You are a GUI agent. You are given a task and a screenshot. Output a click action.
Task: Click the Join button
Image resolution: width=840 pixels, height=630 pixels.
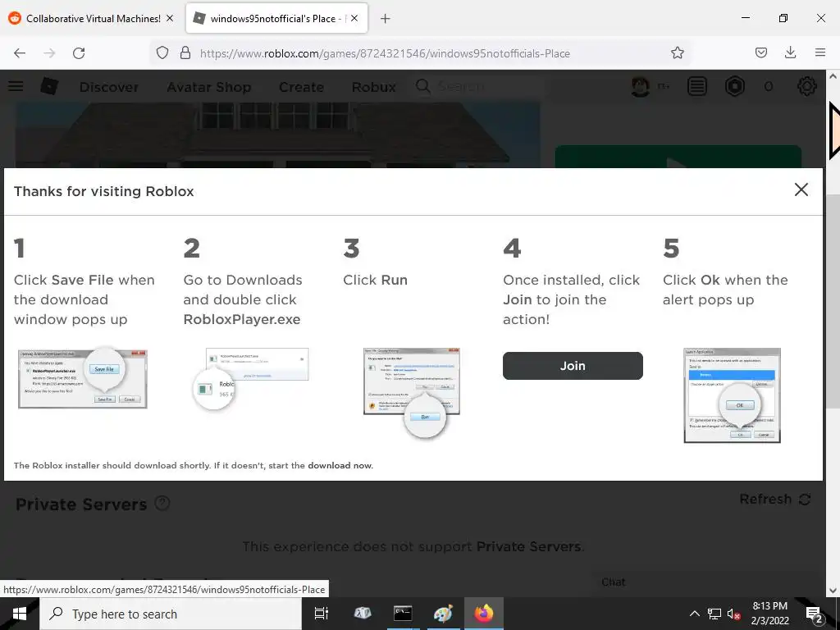[x=573, y=366]
